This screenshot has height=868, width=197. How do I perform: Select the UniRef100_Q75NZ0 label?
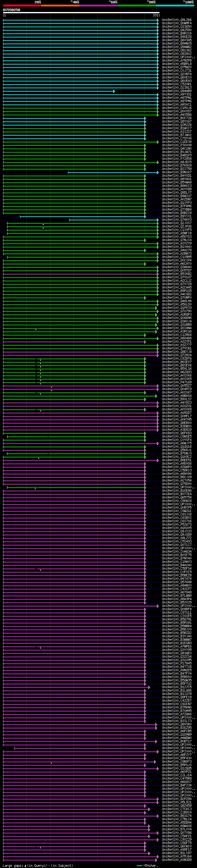pos(177,67)
